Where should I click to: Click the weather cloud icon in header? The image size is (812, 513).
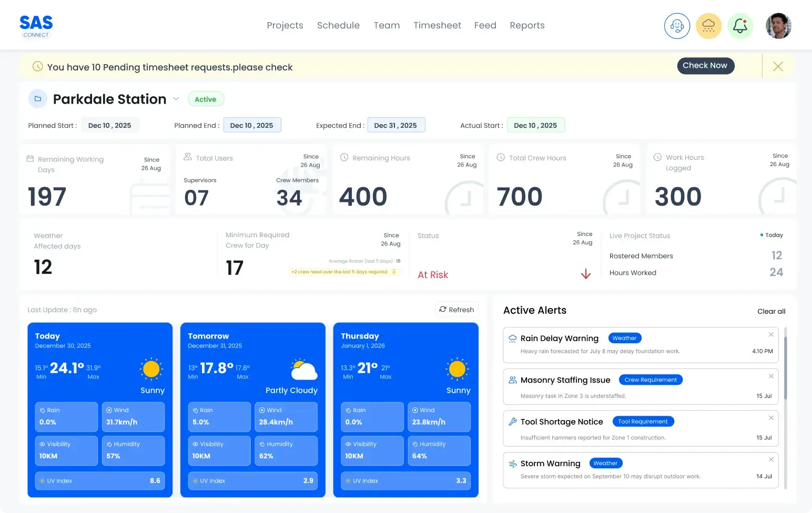pyautogui.click(x=708, y=25)
